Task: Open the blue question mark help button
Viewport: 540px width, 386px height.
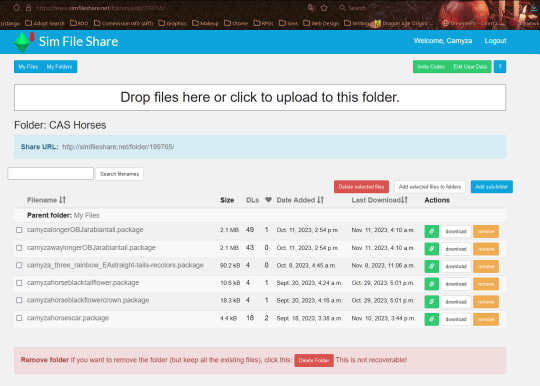Action: [x=500, y=67]
